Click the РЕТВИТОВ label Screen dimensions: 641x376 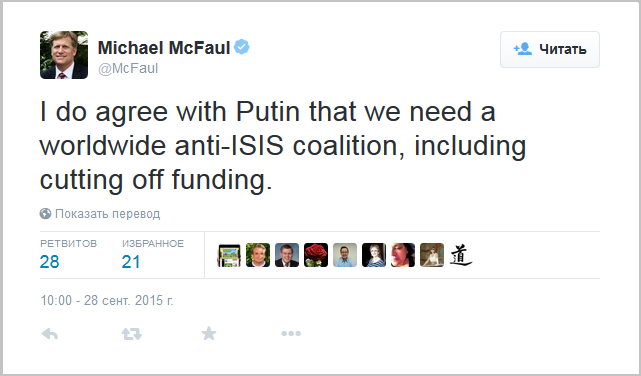coord(69,244)
